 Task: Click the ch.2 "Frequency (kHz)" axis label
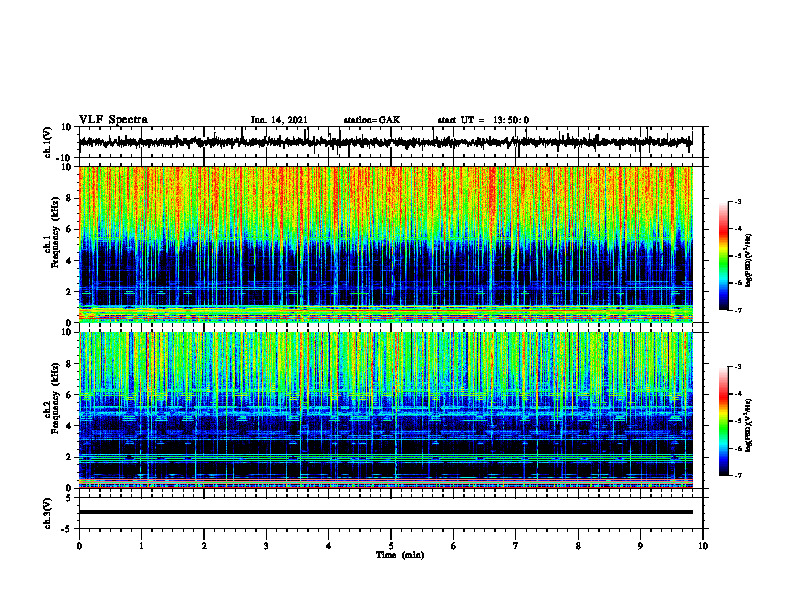coord(56,399)
